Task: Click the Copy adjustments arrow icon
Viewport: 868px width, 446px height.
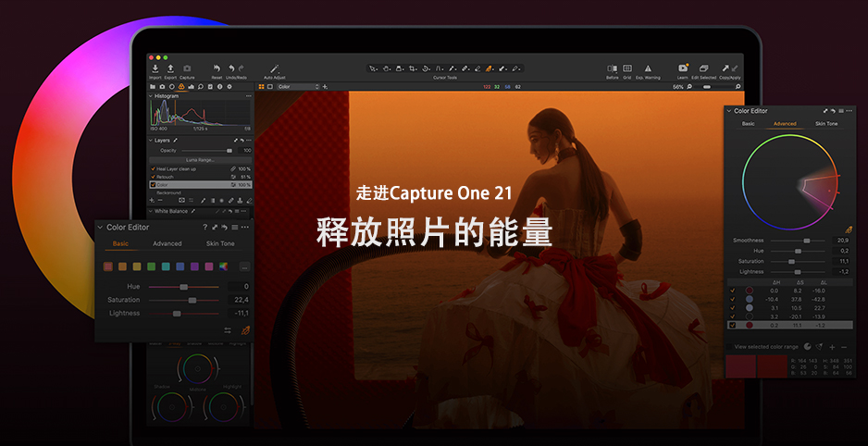Action: tap(725, 68)
